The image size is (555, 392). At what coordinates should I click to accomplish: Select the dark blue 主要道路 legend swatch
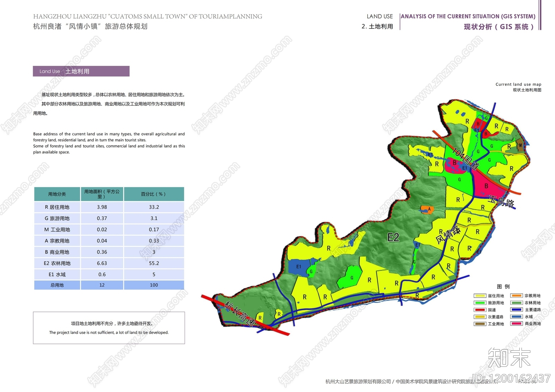click(x=516, y=310)
